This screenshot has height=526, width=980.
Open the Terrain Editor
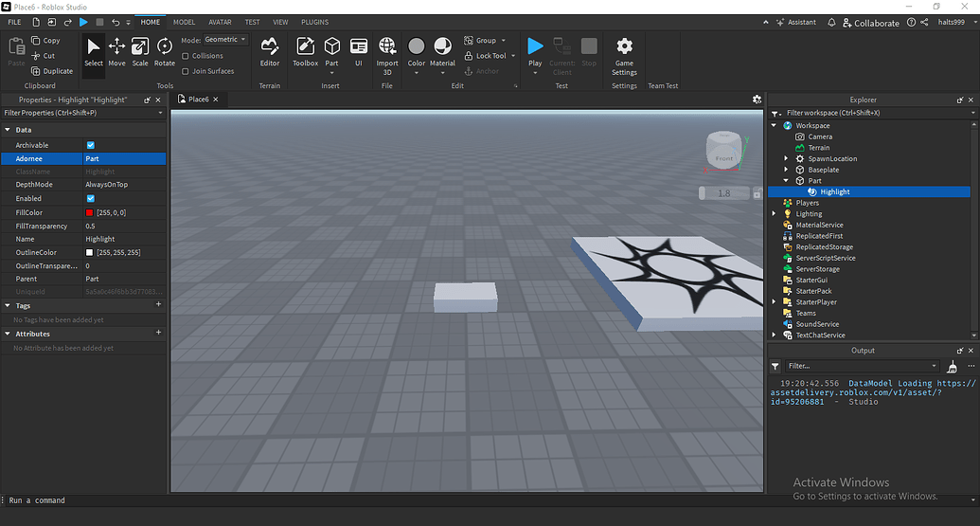click(269, 52)
